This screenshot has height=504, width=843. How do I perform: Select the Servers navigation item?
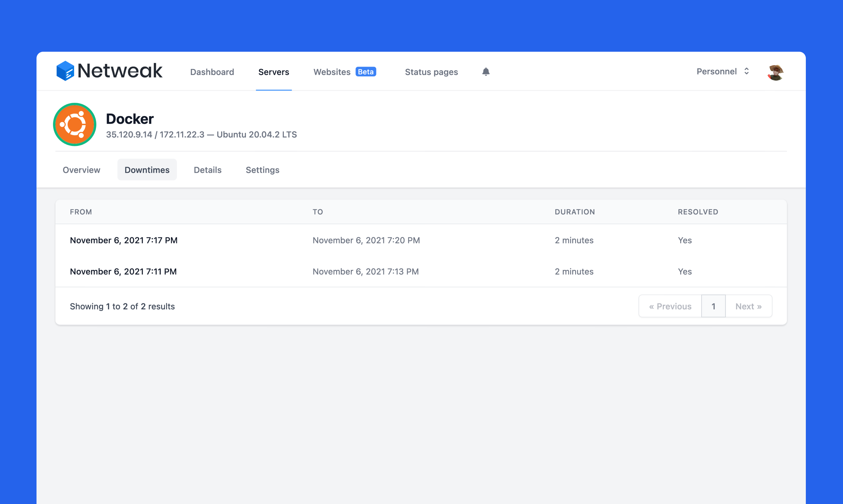coord(273,72)
